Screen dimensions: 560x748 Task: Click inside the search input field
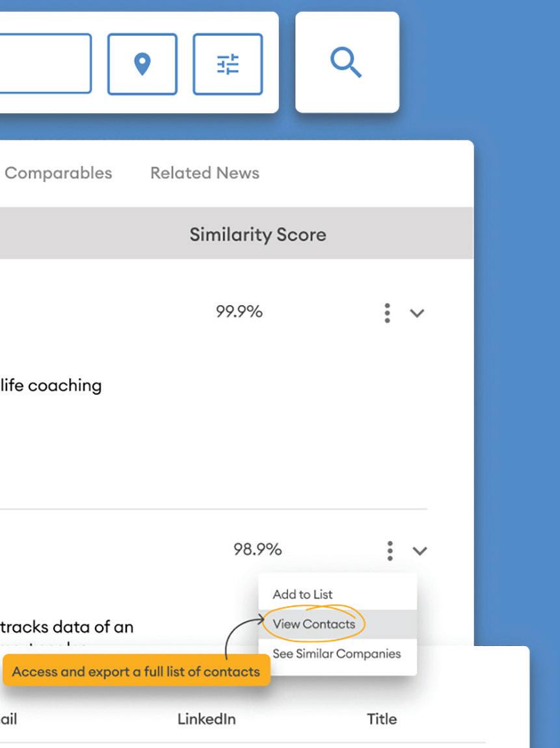(x=42, y=64)
